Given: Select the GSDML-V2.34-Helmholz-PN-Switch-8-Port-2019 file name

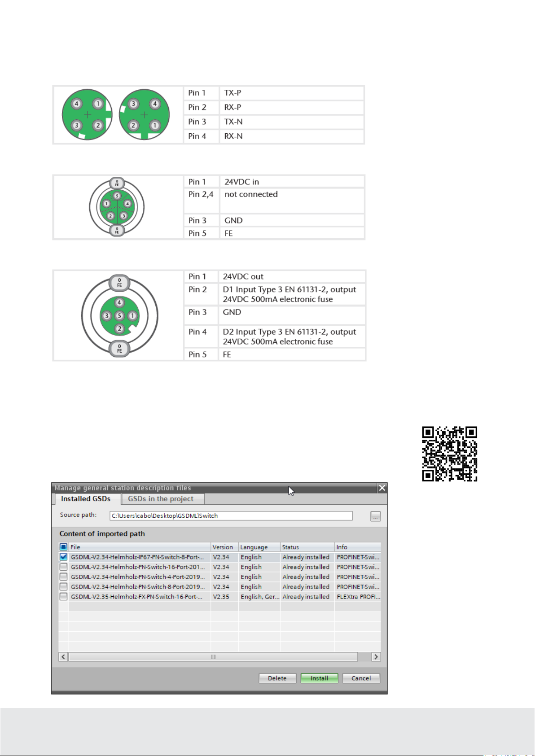Looking at the screenshot, I should tap(138, 586).
